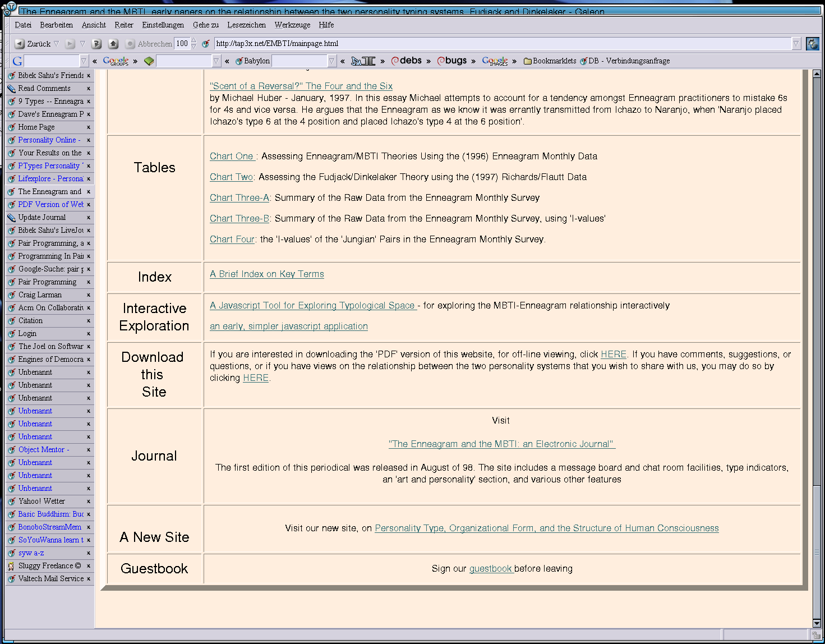
Task: Close the Login tab
Action: click(x=89, y=334)
